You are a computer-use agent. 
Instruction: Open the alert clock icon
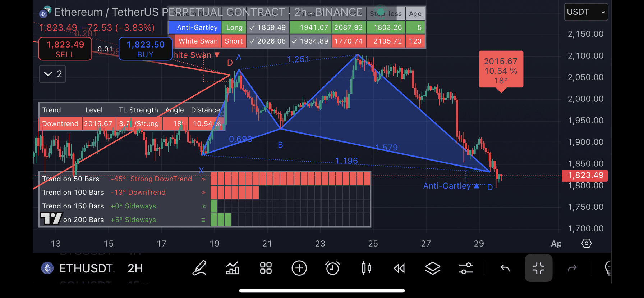tap(332, 268)
